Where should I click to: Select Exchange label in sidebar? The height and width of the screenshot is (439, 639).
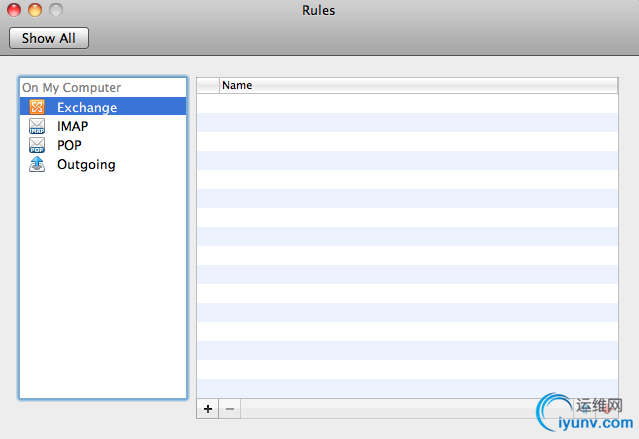pos(87,107)
